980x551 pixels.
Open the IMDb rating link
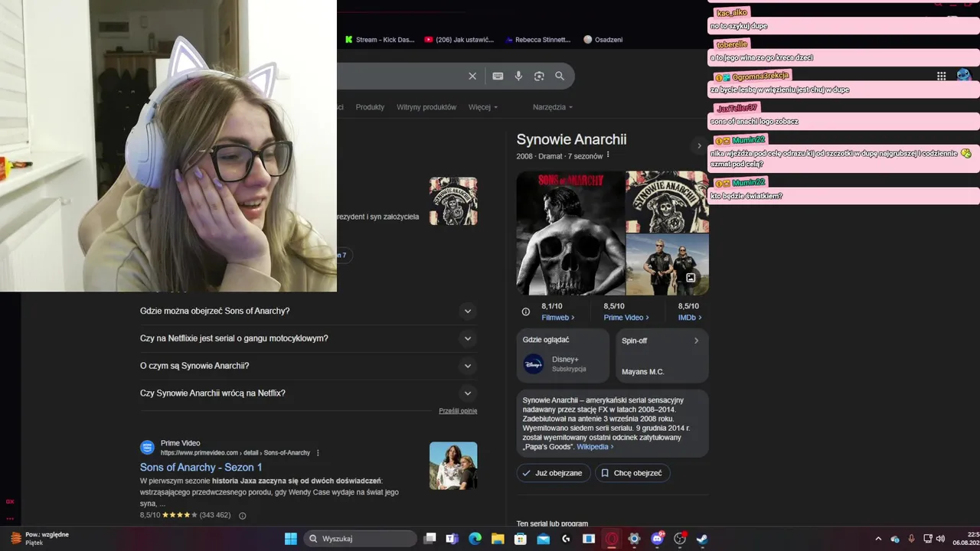(x=690, y=318)
